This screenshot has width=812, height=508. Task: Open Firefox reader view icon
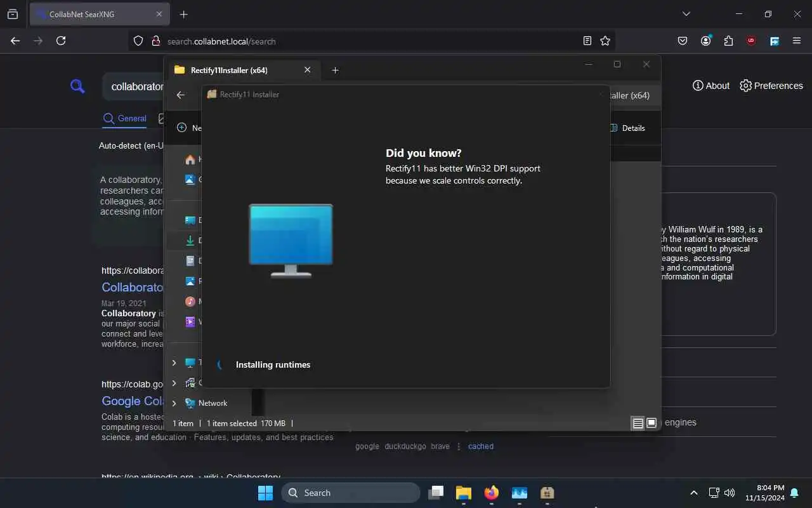tap(587, 41)
